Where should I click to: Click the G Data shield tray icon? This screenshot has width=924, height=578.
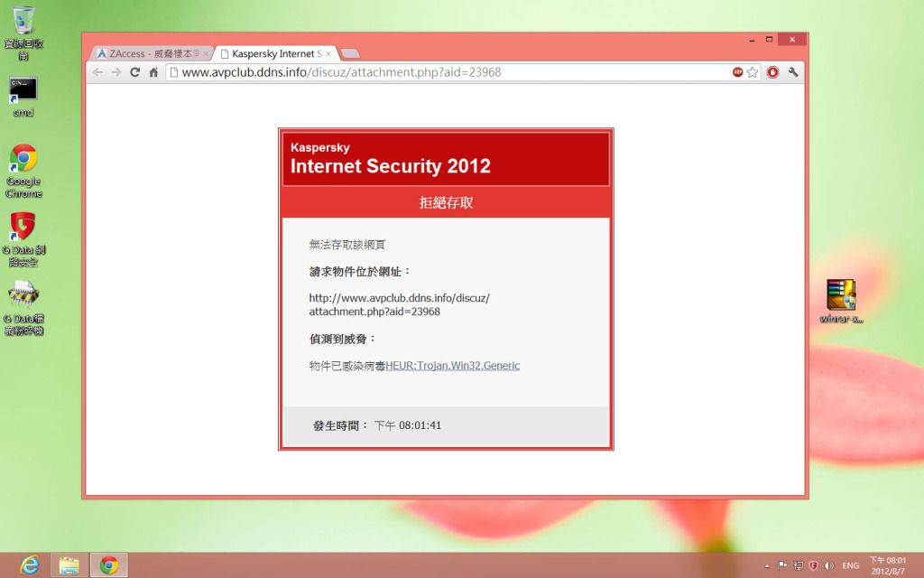(813, 565)
